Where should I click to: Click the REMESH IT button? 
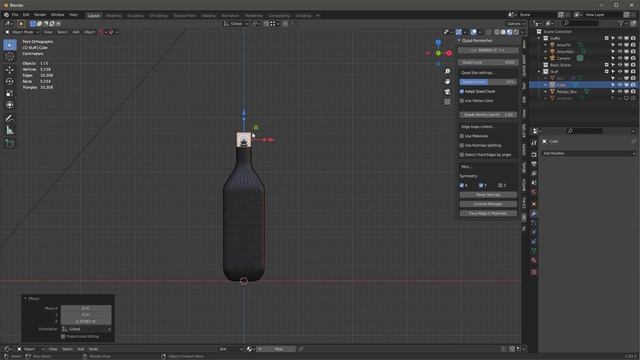point(488,50)
